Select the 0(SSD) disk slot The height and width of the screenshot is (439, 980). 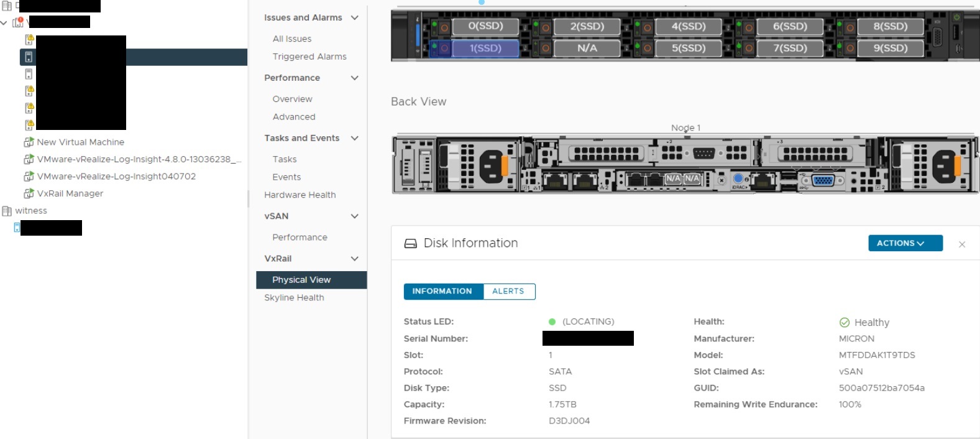point(485,26)
